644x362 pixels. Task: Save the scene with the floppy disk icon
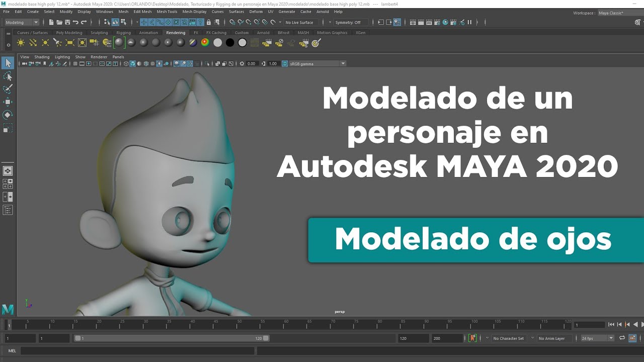[x=67, y=22]
